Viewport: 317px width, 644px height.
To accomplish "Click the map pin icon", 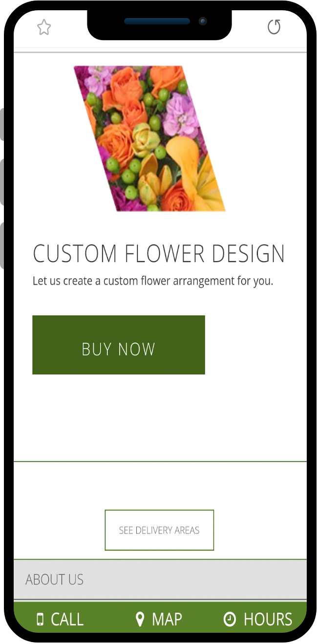I will point(140,619).
